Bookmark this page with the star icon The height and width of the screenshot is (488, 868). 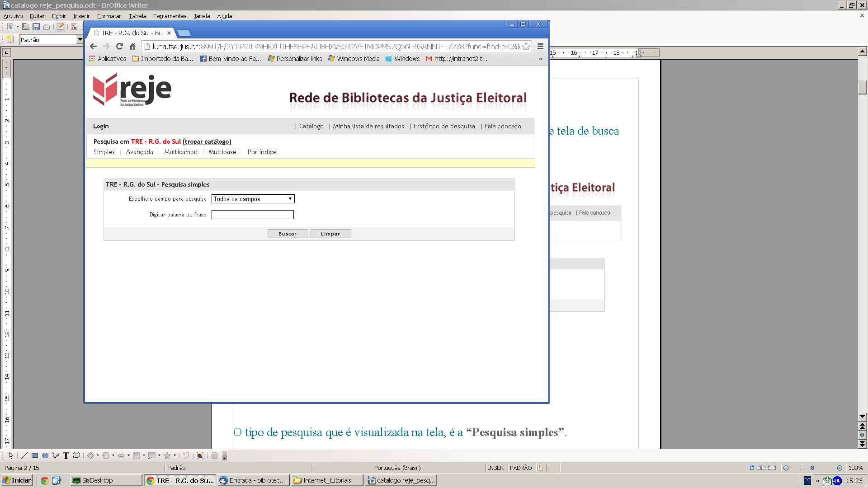pos(526,46)
